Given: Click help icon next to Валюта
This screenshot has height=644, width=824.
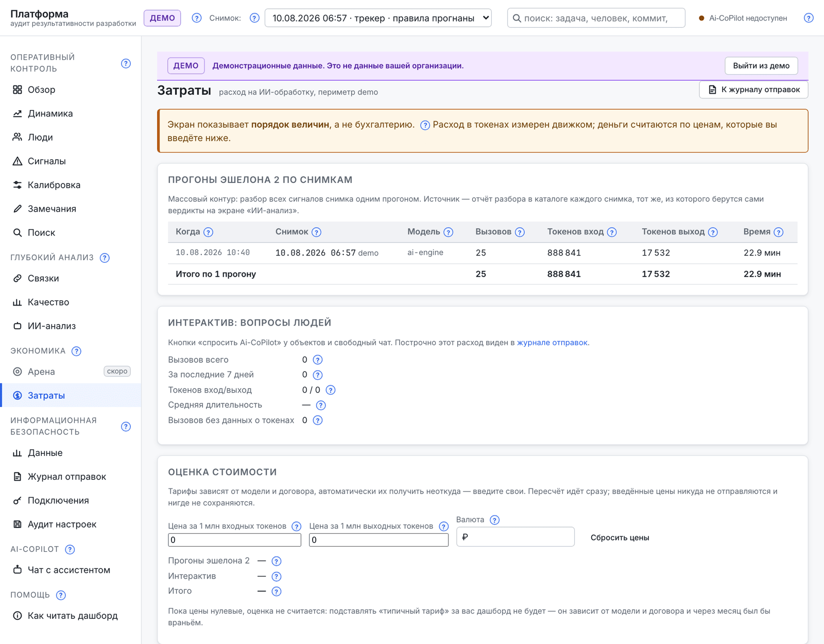Looking at the screenshot, I should tap(494, 520).
